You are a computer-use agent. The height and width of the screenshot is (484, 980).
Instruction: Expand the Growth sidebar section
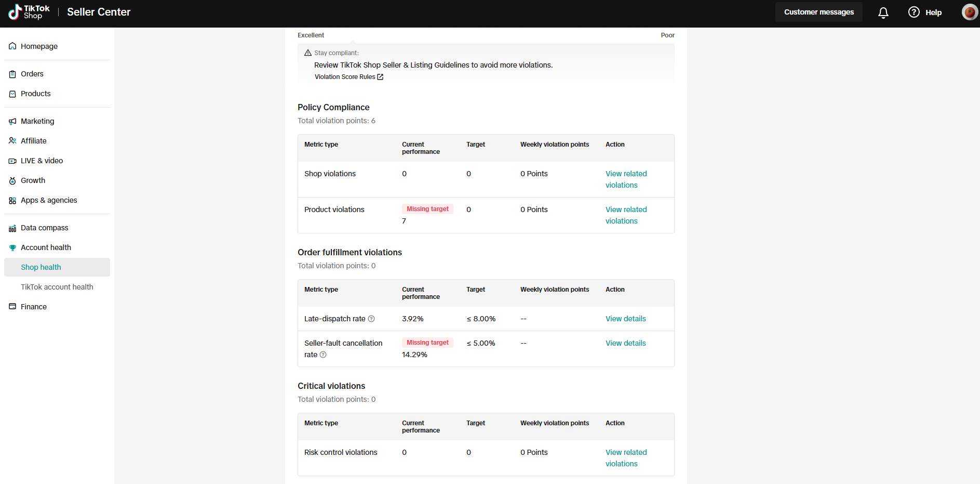(x=33, y=180)
